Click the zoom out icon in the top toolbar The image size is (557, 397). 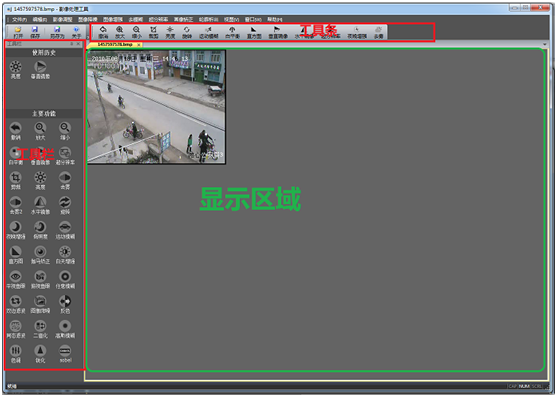pyautogui.click(x=136, y=32)
